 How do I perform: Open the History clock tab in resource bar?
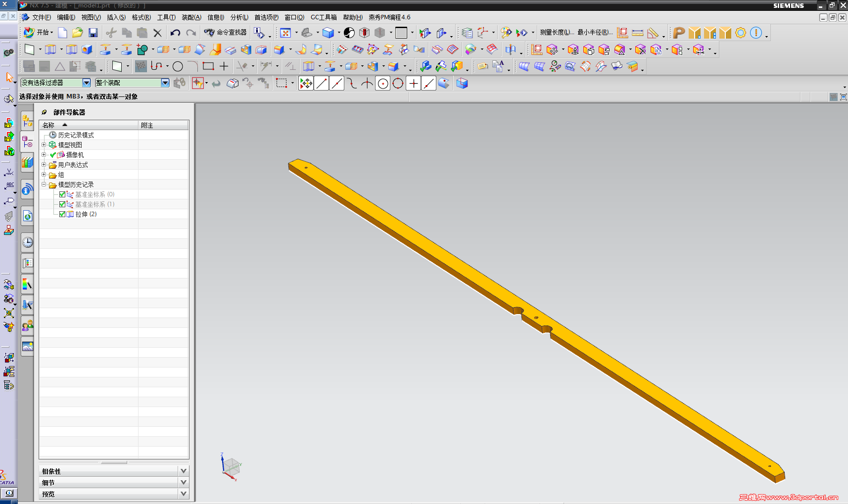tap(28, 242)
